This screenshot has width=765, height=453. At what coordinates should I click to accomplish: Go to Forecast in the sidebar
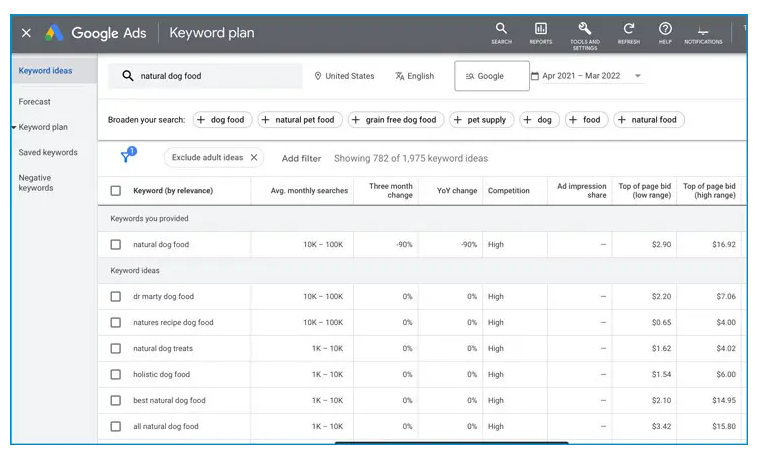click(x=34, y=102)
